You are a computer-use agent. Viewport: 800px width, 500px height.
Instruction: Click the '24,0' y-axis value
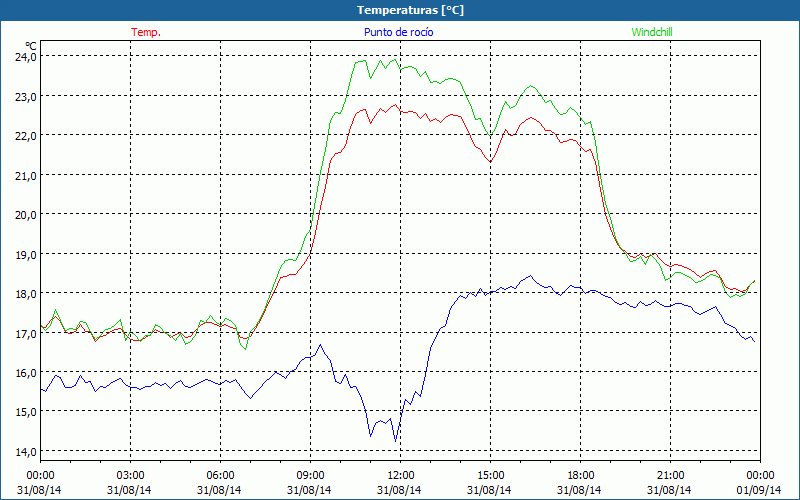pos(26,57)
